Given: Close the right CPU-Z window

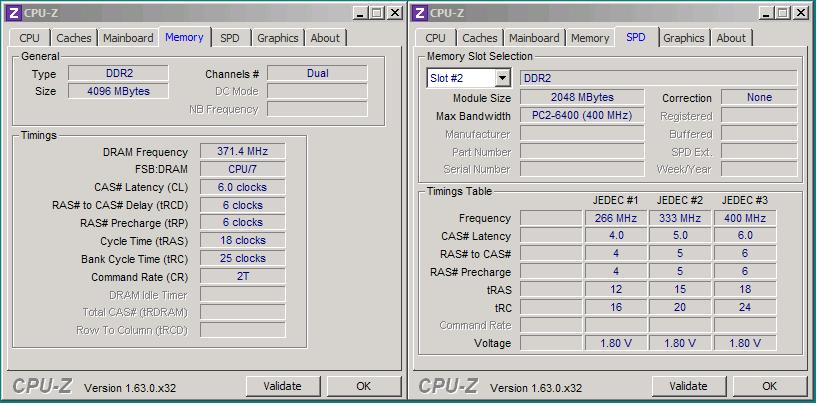Looking at the screenshot, I should pyautogui.click(x=801, y=13).
